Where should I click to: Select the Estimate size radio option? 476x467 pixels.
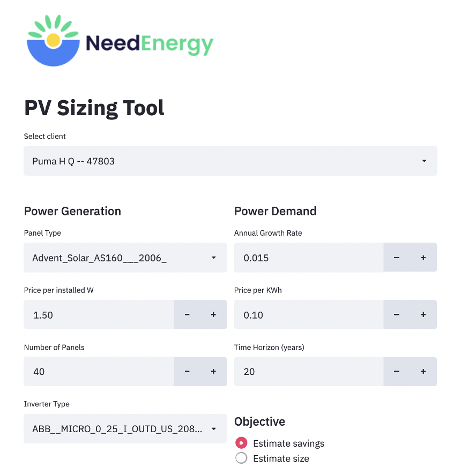[x=241, y=458]
